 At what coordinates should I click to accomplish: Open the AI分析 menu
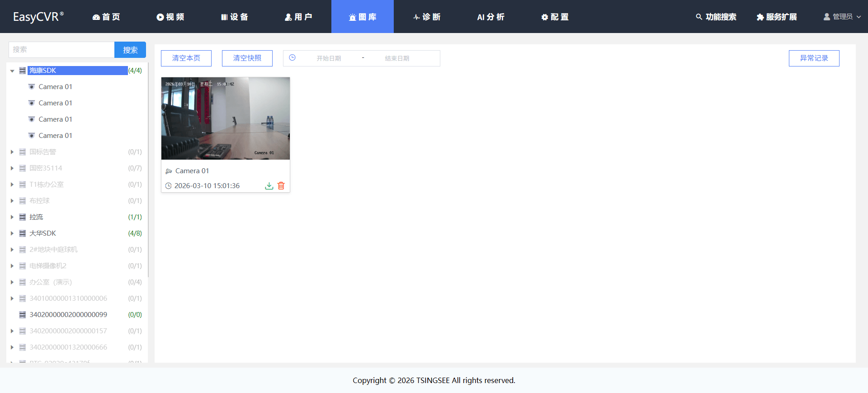coord(491,17)
